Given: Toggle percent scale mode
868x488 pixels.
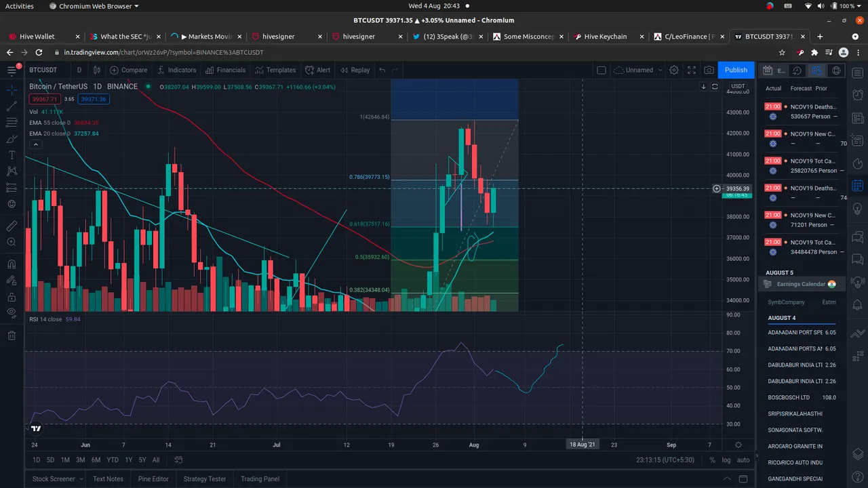Looking at the screenshot, I should (712, 460).
